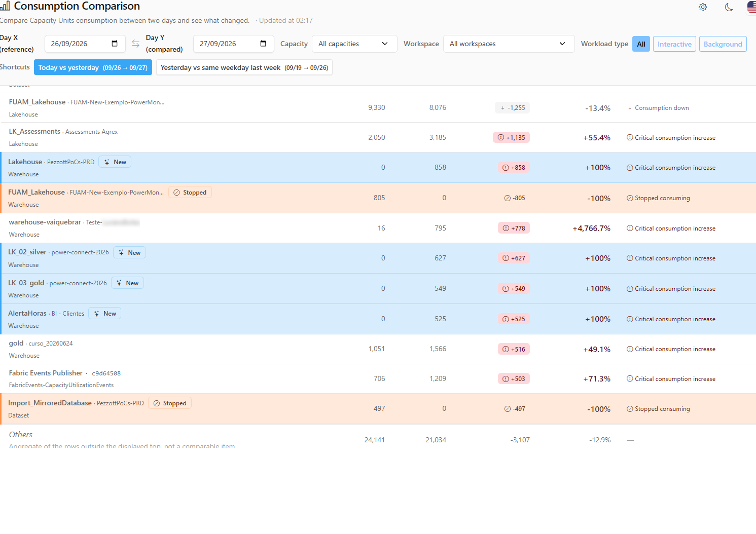Click the Day X date field 26/09/2026
Screen dimensions: 756x534
click(x=85, y=44)
